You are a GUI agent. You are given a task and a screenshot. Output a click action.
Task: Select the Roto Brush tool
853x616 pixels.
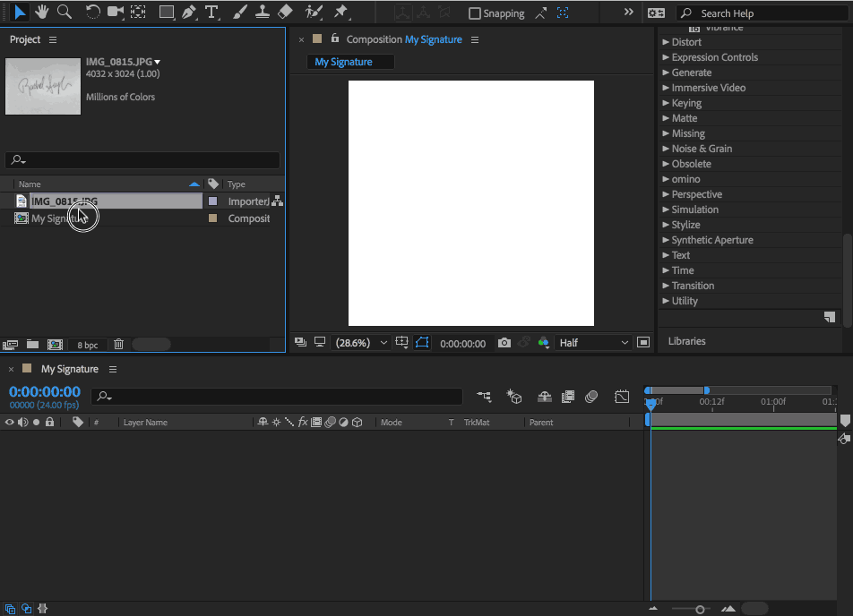click(x=314, y=12)
